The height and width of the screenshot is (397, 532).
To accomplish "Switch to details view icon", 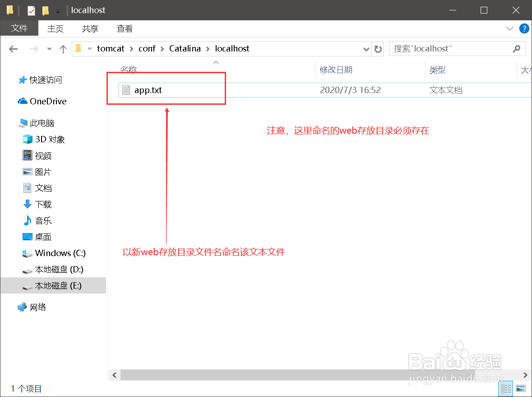I will [x=506, y=388].
